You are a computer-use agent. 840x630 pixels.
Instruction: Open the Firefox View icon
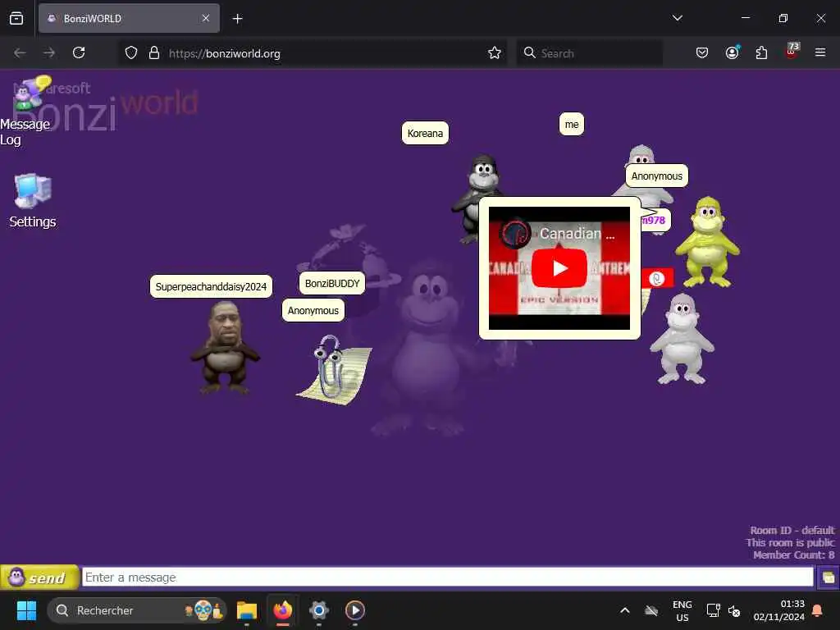pyautogui.click(x=16, y=19)
